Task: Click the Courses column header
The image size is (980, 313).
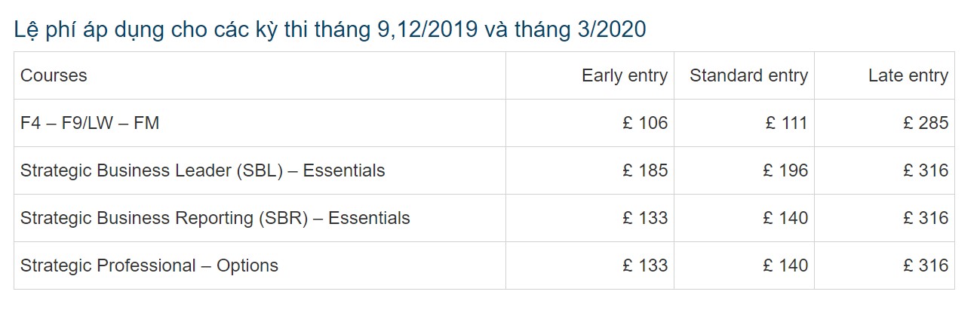Action: (54, 75)
